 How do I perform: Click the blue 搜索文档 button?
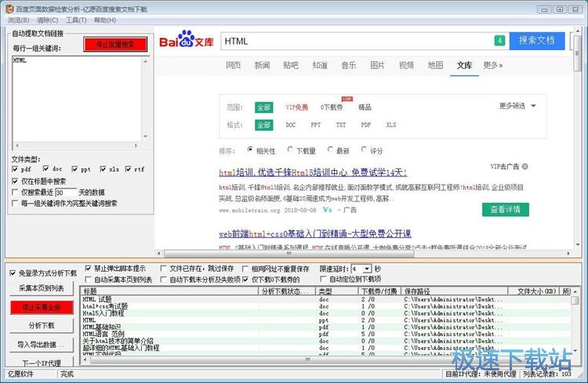pos(537,41)
